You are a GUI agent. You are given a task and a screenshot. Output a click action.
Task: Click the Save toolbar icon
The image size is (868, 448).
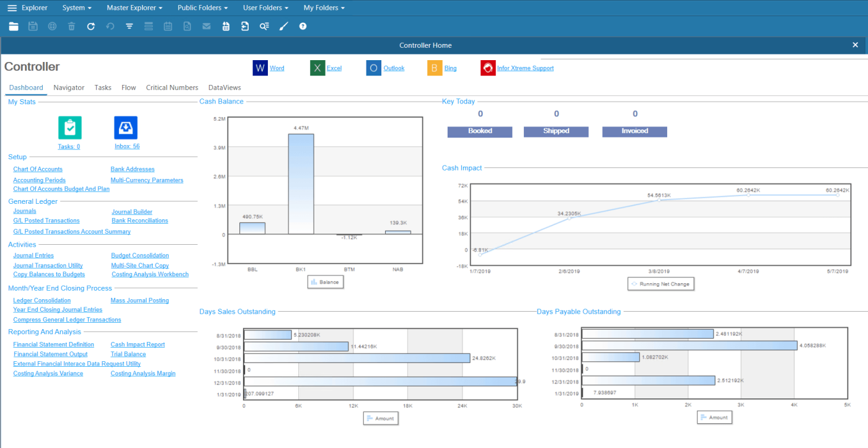33,26
